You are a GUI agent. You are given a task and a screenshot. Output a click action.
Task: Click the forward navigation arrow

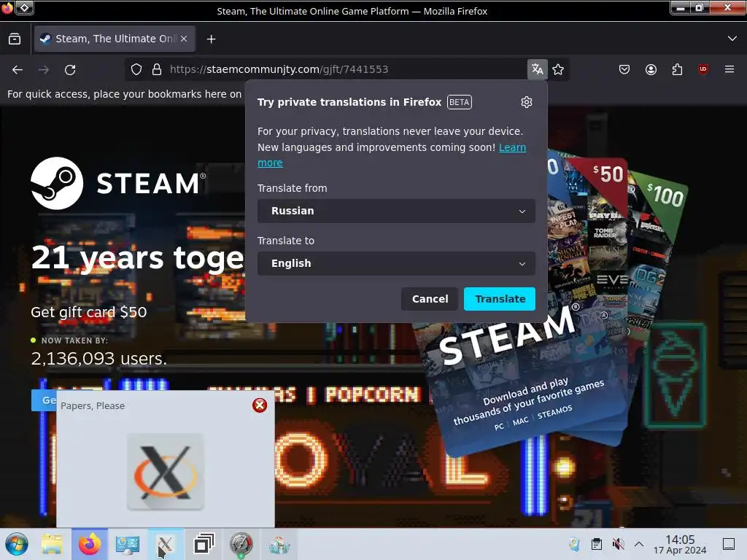pyautogui.click(x=44, y=69)
